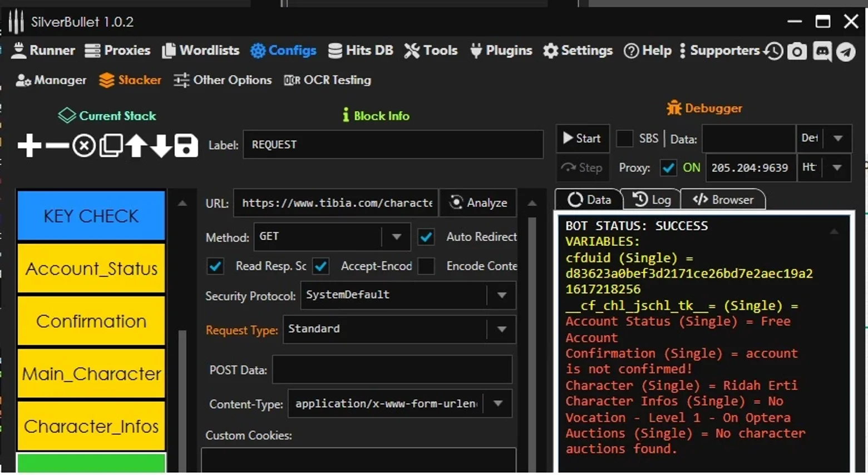
Task: Start the debugger
Action: point(583,138)
